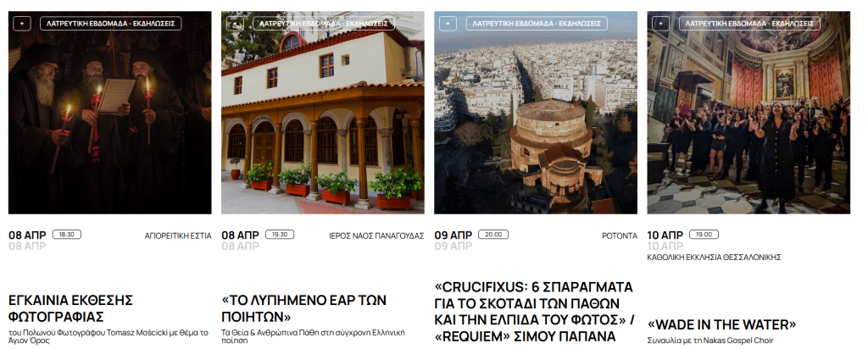Click the plus icon on the monks photo card
This screenshot has height=349, width=868.
click(x=22, y=24)
